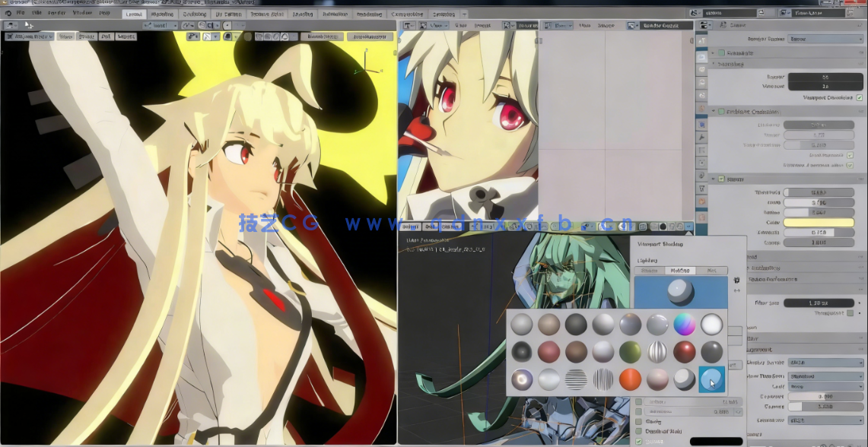Viewport: 868px width, 447px height.
Task: Select the Studio lighting button
Action: tap(649, 270)
